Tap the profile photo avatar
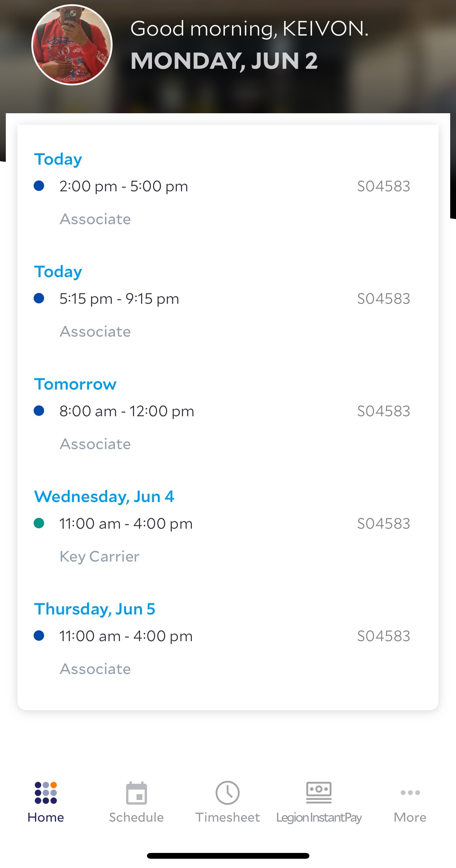This screenshot has height=868, width=456. [72, 45]
